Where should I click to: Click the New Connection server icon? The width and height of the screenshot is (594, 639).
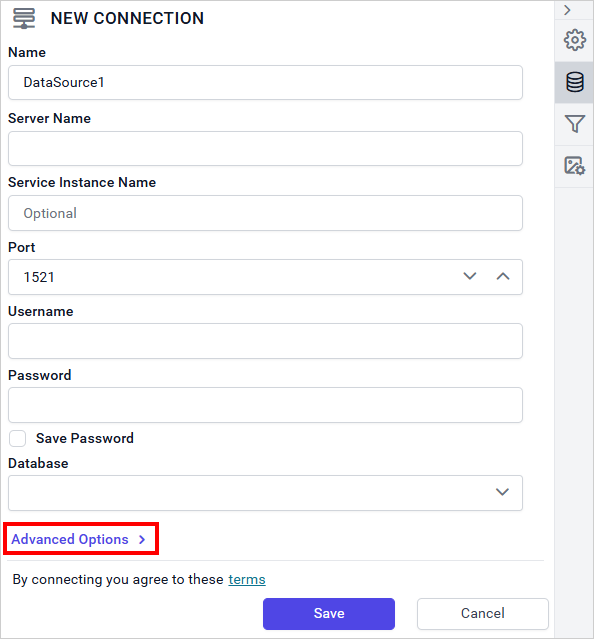[x=24, y=18]
